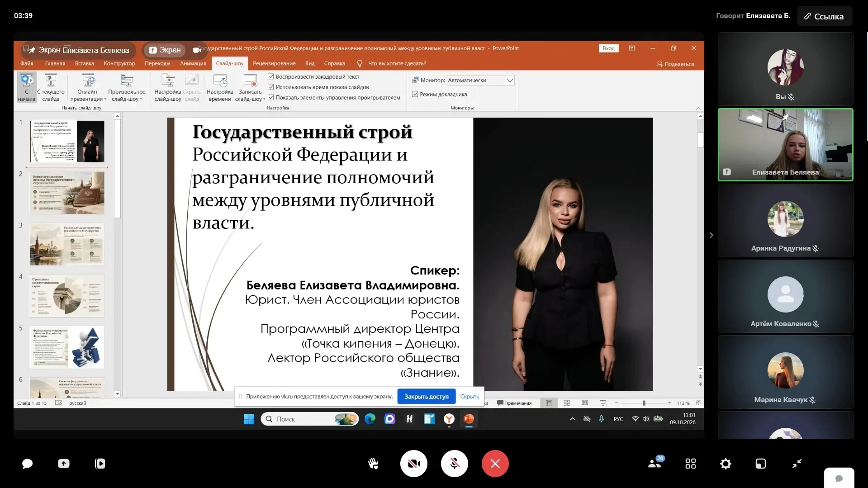This screenshot has height=488, width=868.
Task: Click the PowerPoint taskbar icon
Action: click(469, 419)
